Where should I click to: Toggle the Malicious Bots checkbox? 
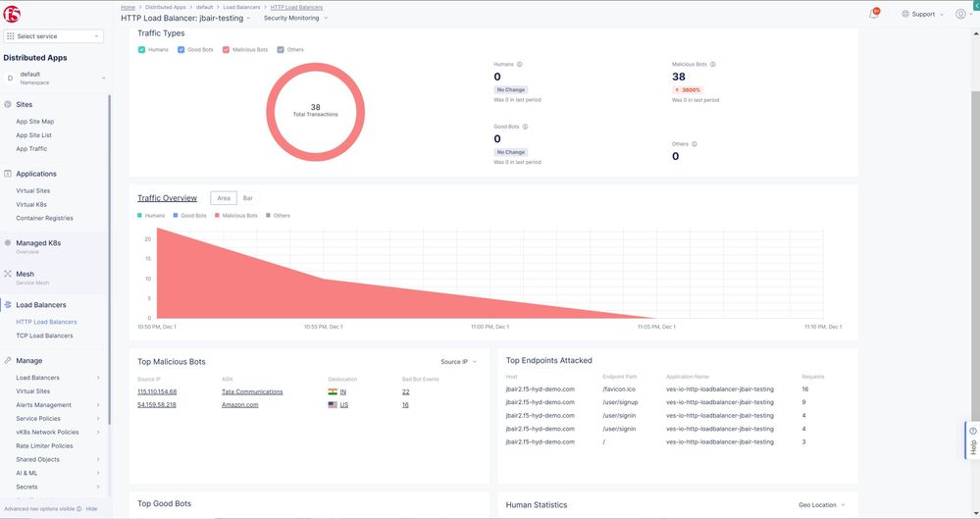[x=226, y=49]
